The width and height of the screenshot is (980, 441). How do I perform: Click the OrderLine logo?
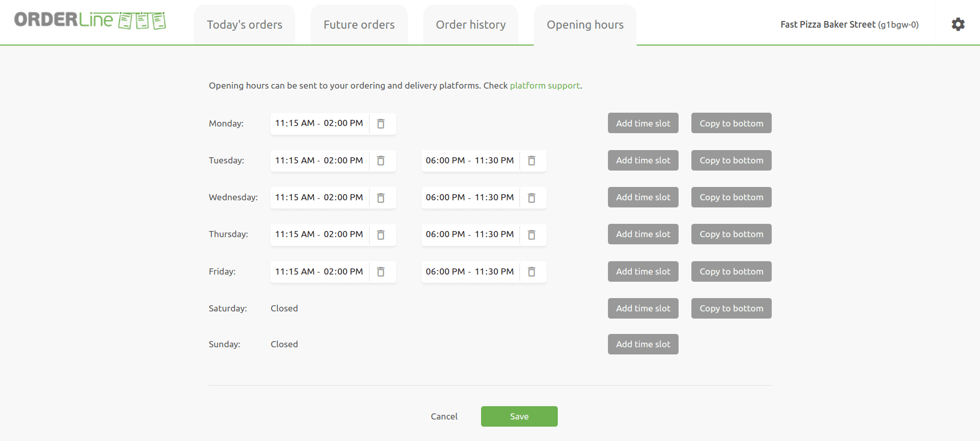pyautogui.click(x=90, y=20)
